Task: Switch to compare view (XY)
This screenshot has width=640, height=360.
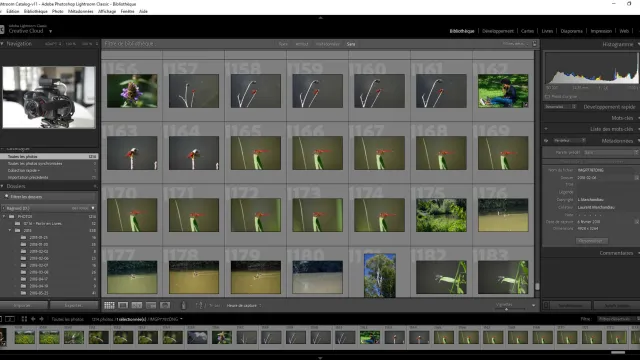Action: tap(137, 305)
